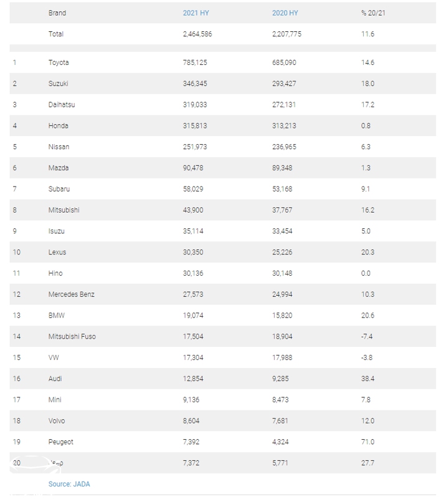Click the 2020 HY column header link

[285, 12]
